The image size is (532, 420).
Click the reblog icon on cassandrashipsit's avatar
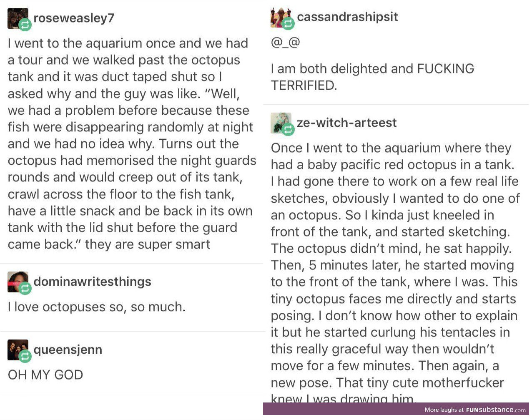pyautogui.click(x=289, y=24)
